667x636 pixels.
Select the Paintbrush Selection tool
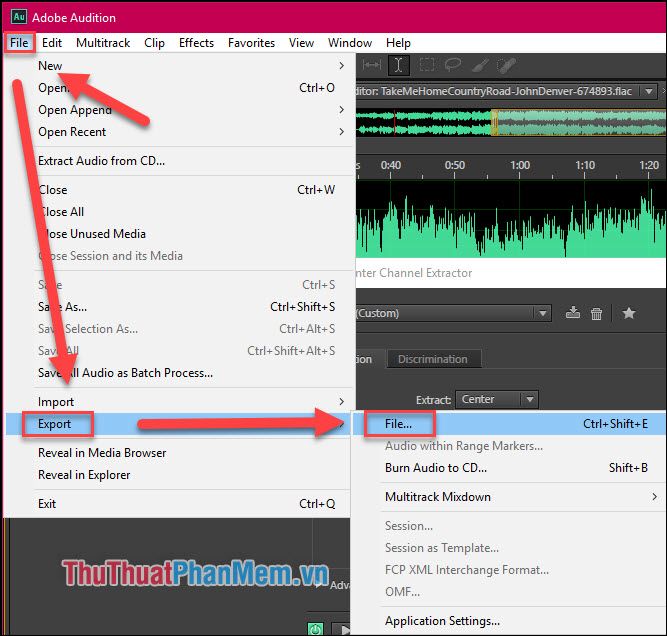[x=480, y=65]
